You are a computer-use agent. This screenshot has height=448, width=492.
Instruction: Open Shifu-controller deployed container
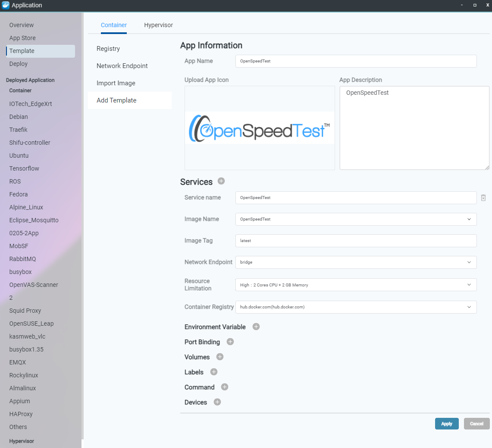pos(29,143)
